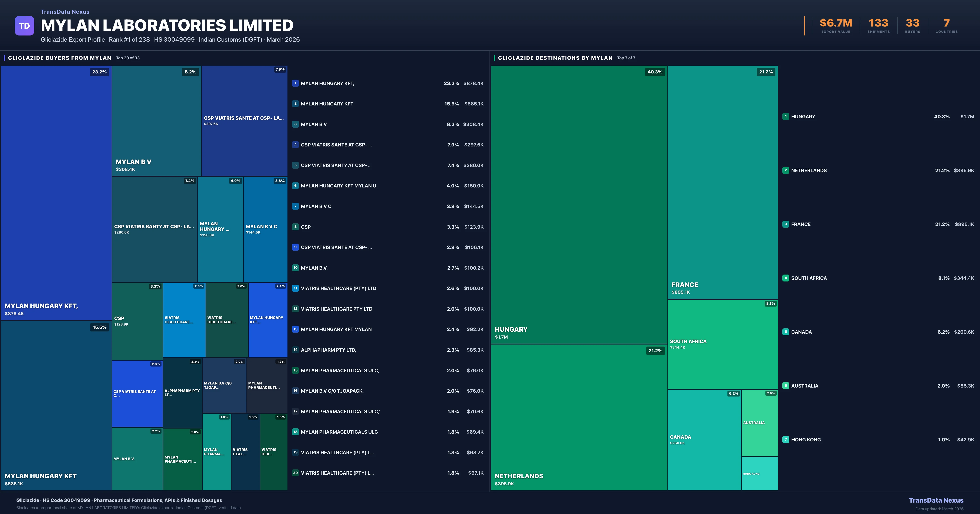Click rank 20 badge in buyers list
The height and width of the screenshot is (514, 980).
(x=295, y=473)
